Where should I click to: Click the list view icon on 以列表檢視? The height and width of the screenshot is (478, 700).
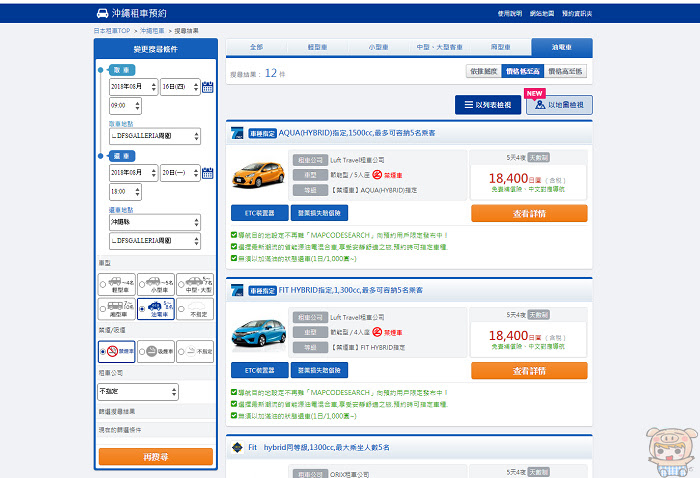pos(469,104)
